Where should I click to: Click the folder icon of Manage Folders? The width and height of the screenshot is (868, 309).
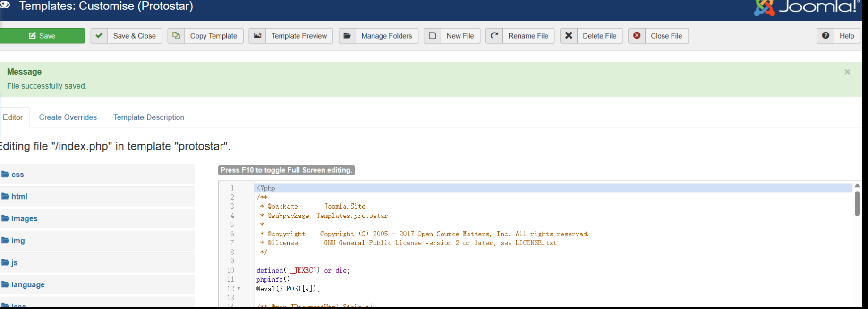347,36
